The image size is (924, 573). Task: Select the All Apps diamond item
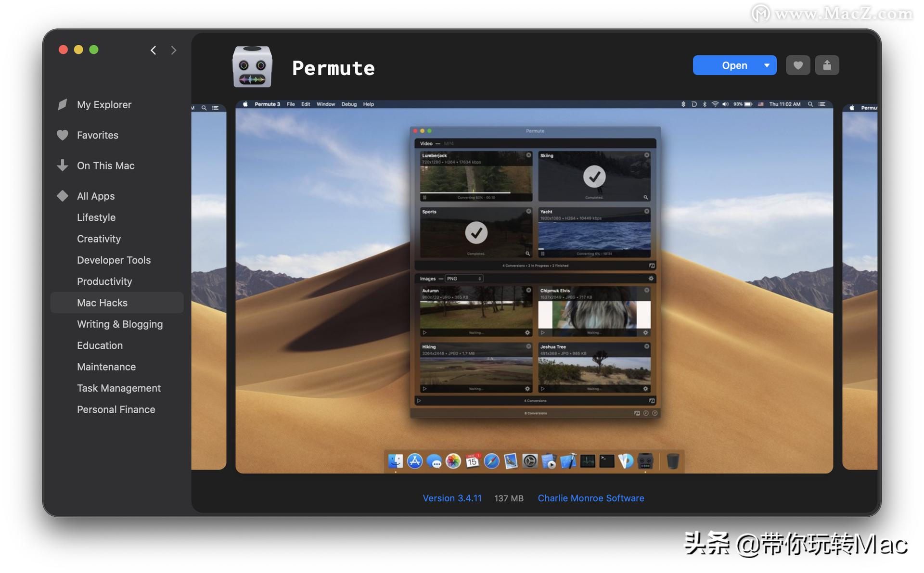(x=95, y=196)
